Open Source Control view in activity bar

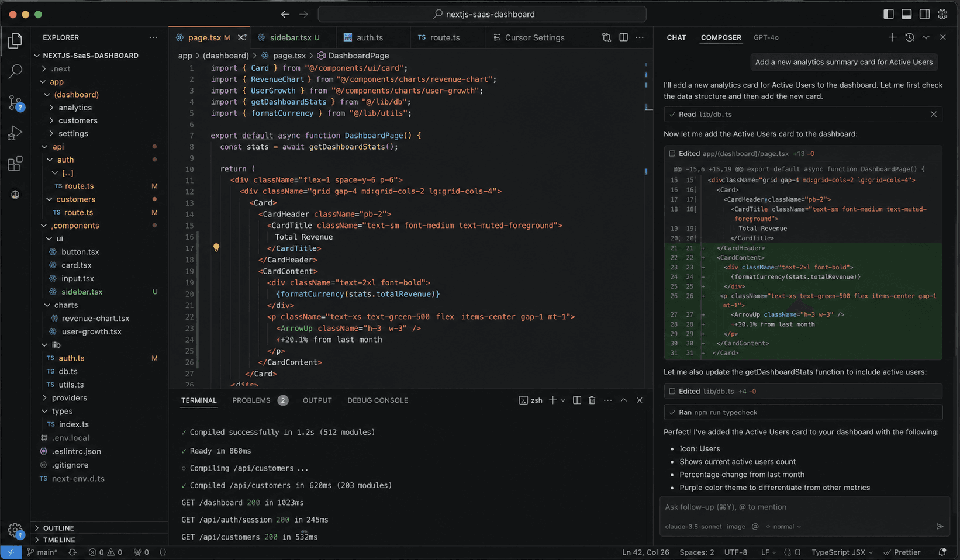15,103
